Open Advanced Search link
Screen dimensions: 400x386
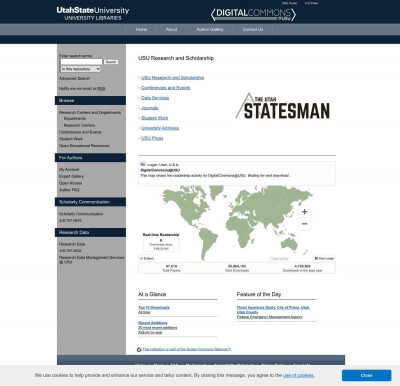(74, 78)
